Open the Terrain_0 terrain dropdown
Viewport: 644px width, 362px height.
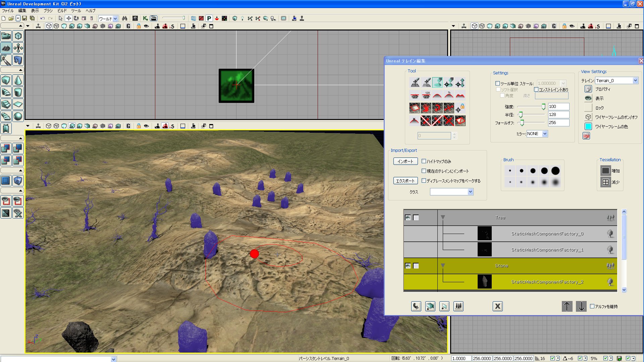tap(635, 80)
